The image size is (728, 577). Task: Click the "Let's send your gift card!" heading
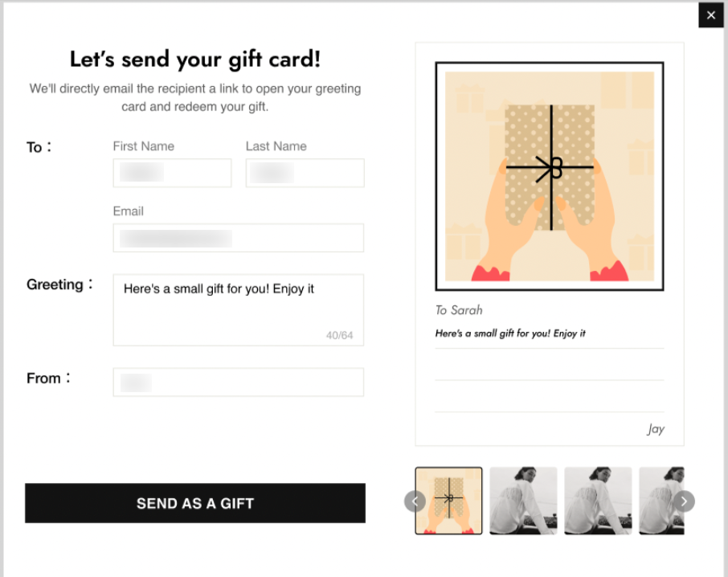(x=195, y=59)
